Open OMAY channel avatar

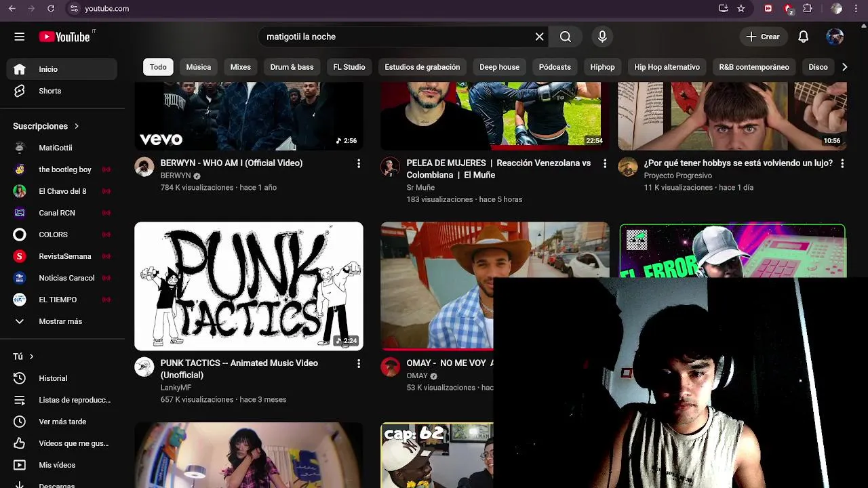[x=390, y=367]
